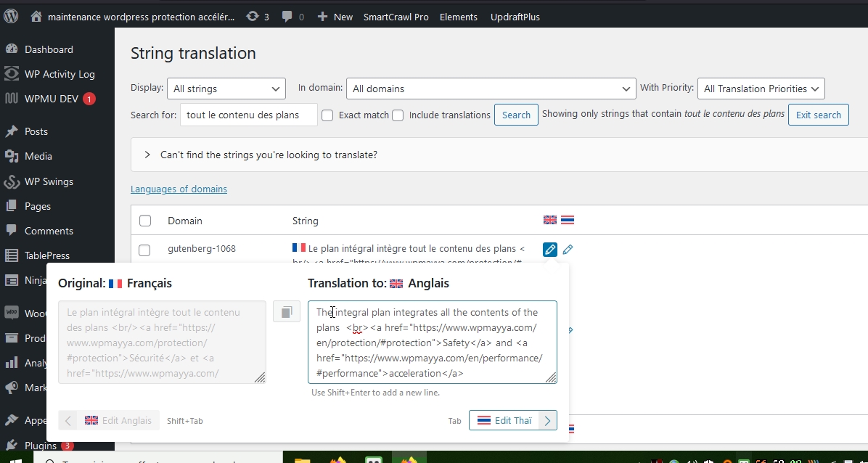Open the In domain dropdown
The image size is (868, 463).
(x=491, y=89)
